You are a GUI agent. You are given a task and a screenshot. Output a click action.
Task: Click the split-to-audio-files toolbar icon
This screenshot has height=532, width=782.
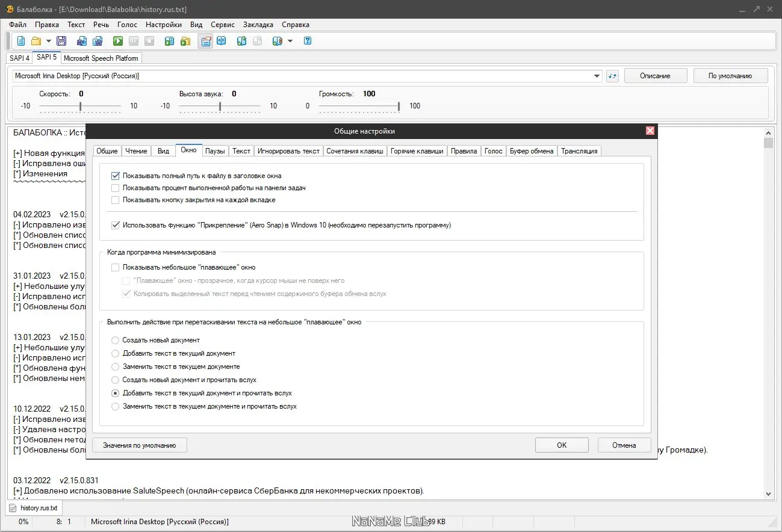pos(97,41)
